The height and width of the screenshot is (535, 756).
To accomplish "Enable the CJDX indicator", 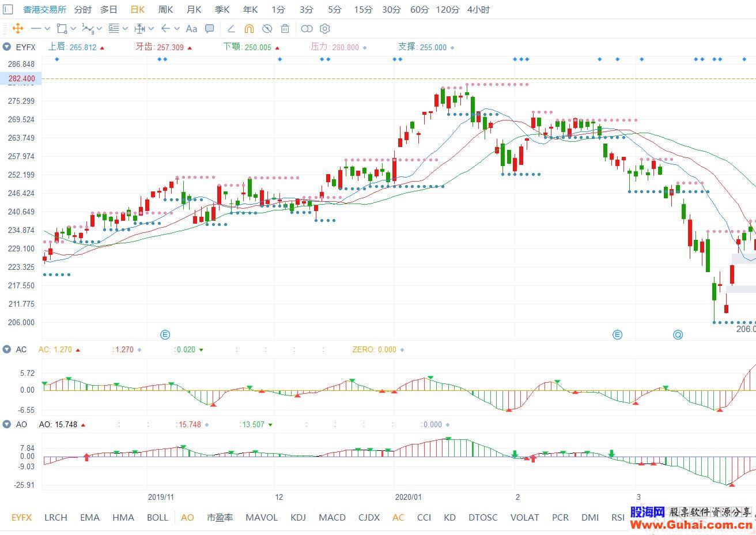I will (369, 517).
